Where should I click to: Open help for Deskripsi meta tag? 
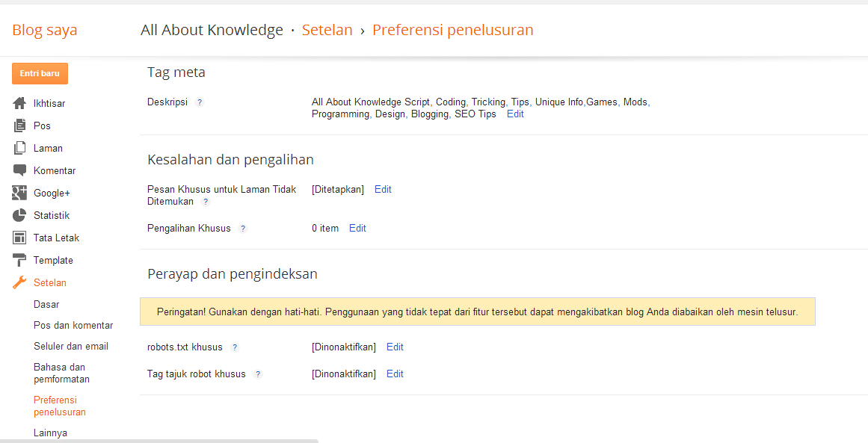(200, 102)
